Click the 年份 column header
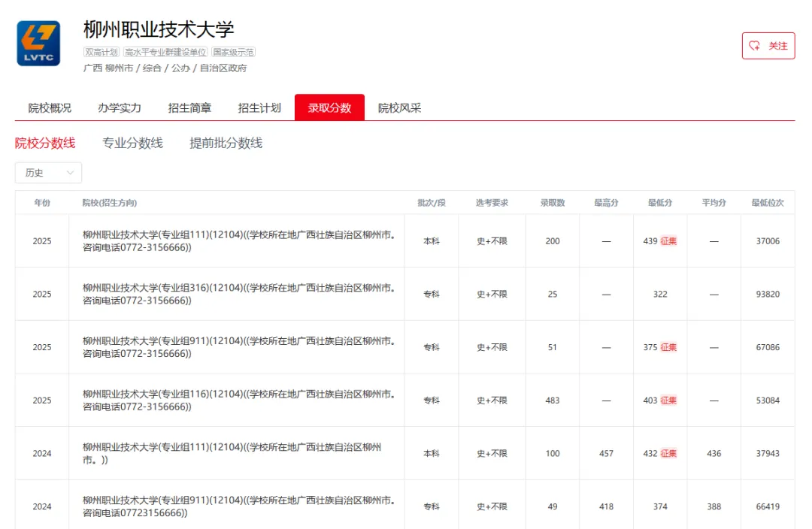This screenshot has width=812, height=529. coord(42,202)
